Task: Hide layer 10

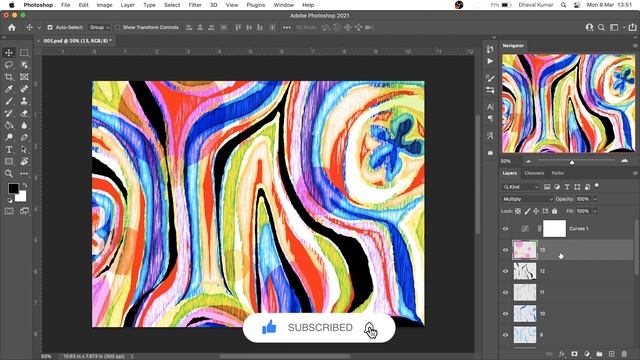Action: [505, 313]
